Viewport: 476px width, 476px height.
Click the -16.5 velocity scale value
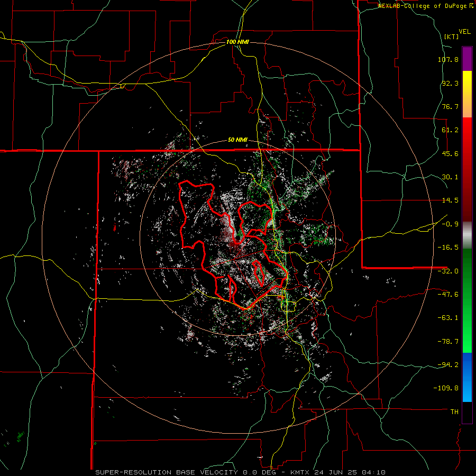click(x=448, y=248)
